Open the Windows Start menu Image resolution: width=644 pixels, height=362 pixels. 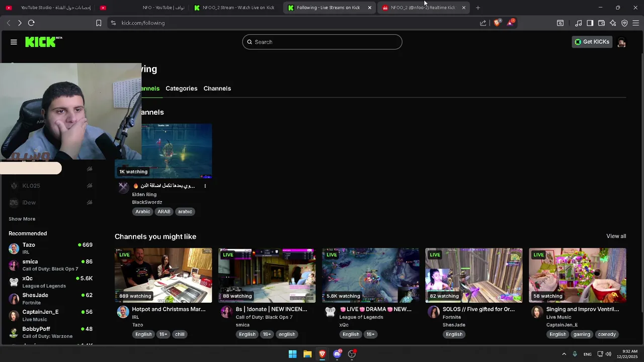292,354
